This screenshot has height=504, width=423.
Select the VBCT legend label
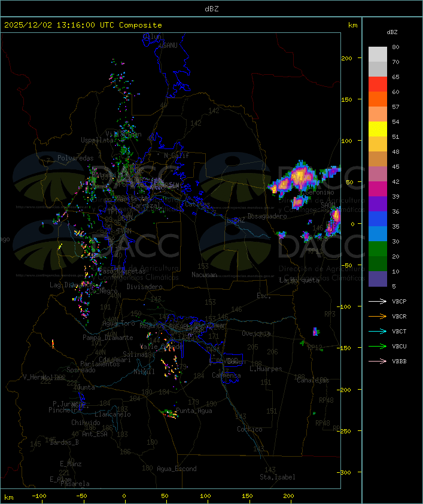coord(399,332)
